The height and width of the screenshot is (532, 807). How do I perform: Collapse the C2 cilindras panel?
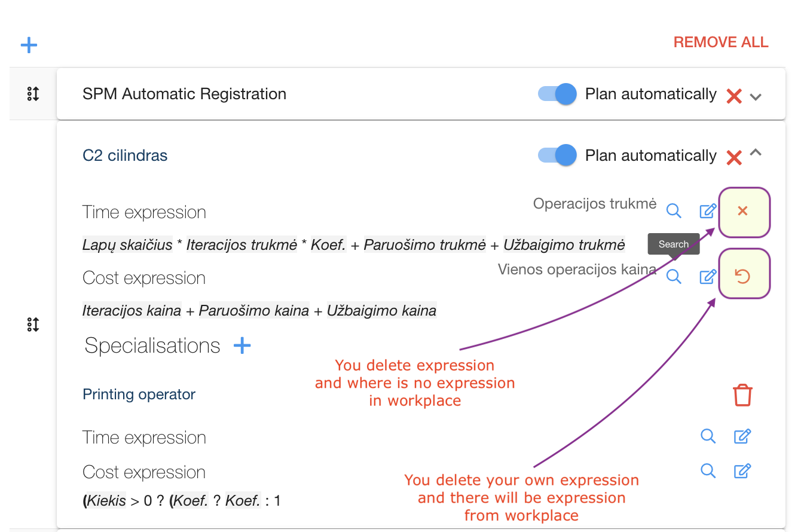pos(756,153)
